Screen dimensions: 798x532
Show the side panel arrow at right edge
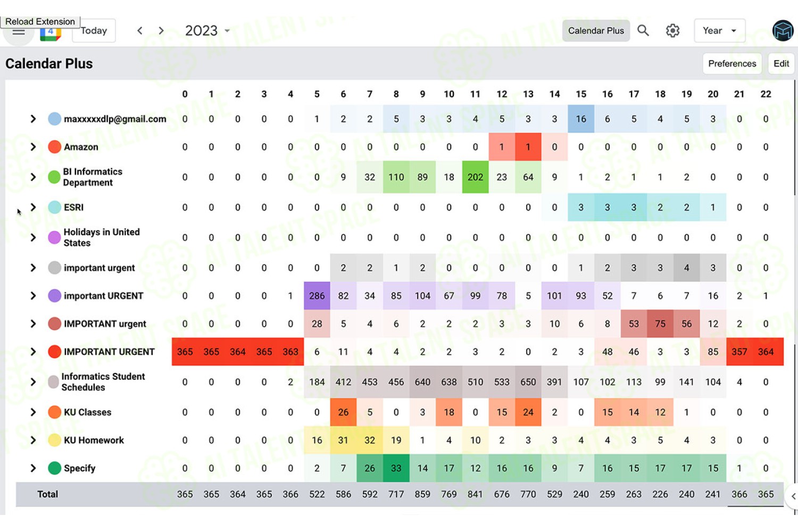tap(792, 496)
